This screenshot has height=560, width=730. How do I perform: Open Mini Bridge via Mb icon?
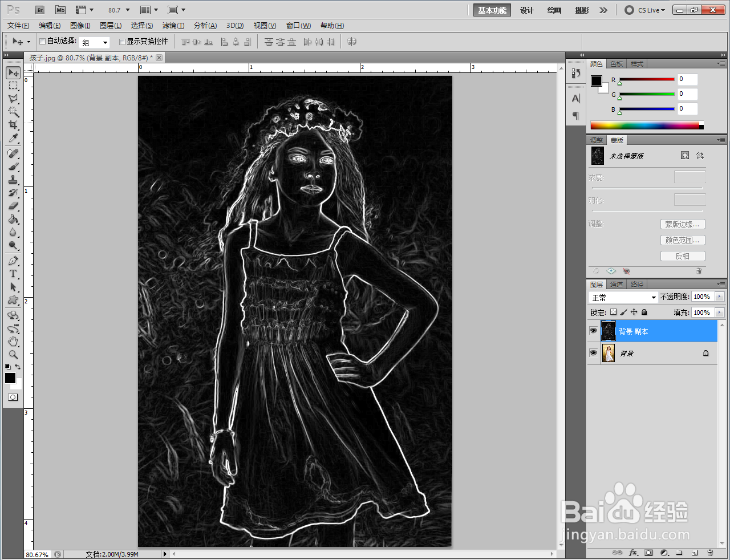pyautogui.click(x=60, y=10)
